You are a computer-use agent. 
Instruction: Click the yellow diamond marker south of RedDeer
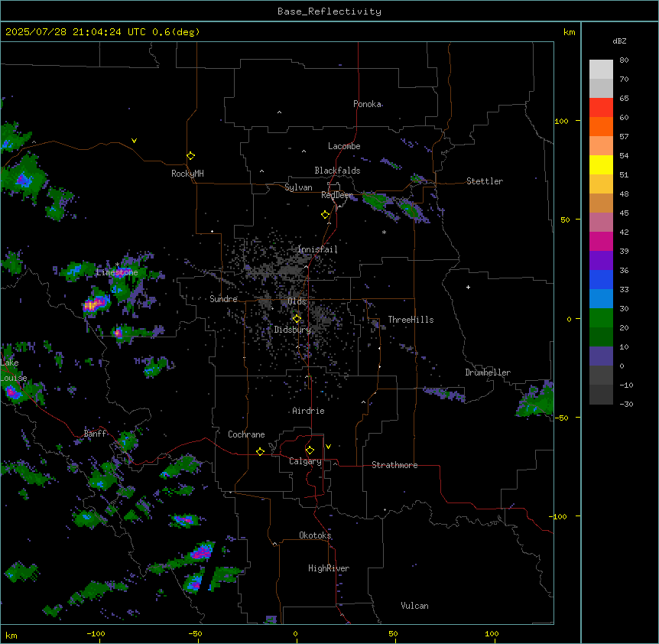pyautogui.click(x=325, y=215)
